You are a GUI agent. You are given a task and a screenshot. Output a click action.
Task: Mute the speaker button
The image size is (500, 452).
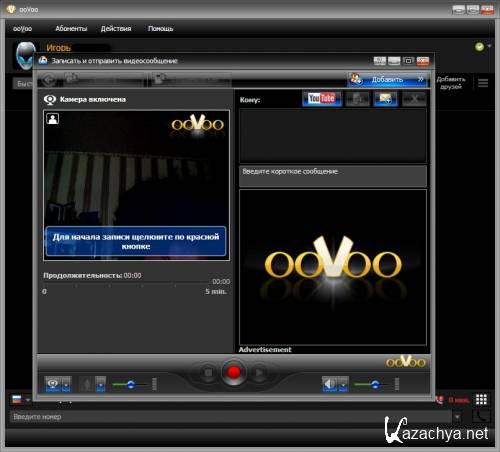pos(330,384)
